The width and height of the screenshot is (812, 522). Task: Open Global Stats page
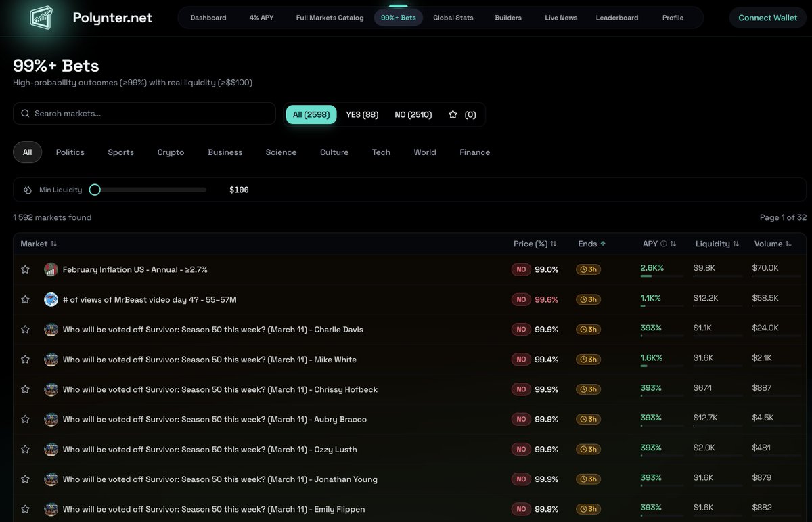point(453,18)
